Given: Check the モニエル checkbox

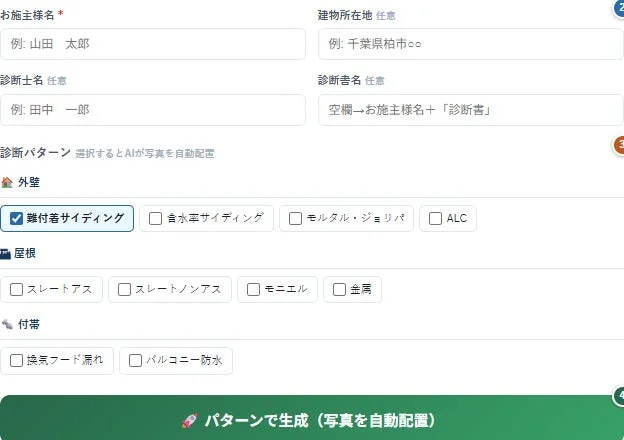Looking at the screenshot, I should pos(254,289).
